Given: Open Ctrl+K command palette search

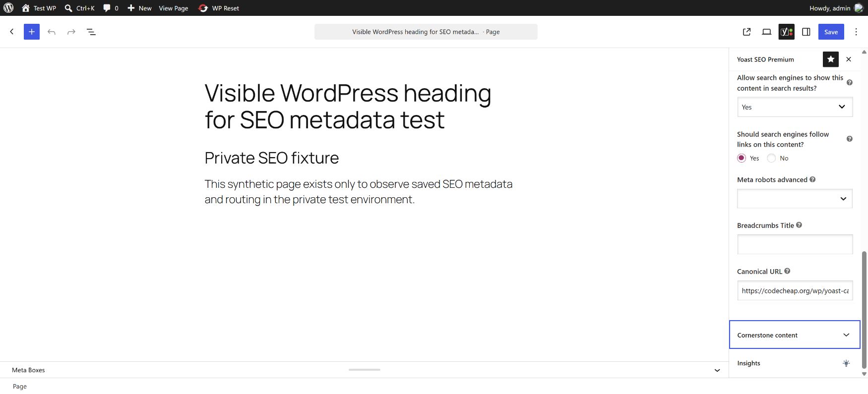Looking at the screenshot, I should (79, 8).
